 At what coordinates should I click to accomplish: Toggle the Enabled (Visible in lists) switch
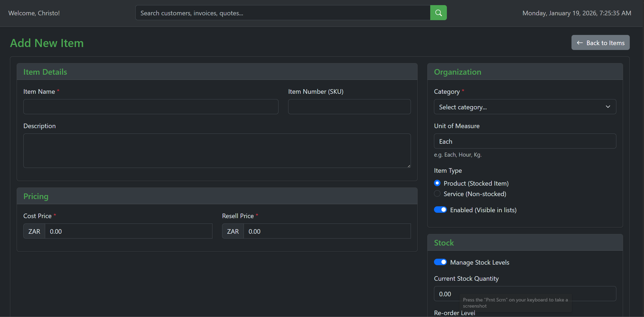[x=440, y=210]
